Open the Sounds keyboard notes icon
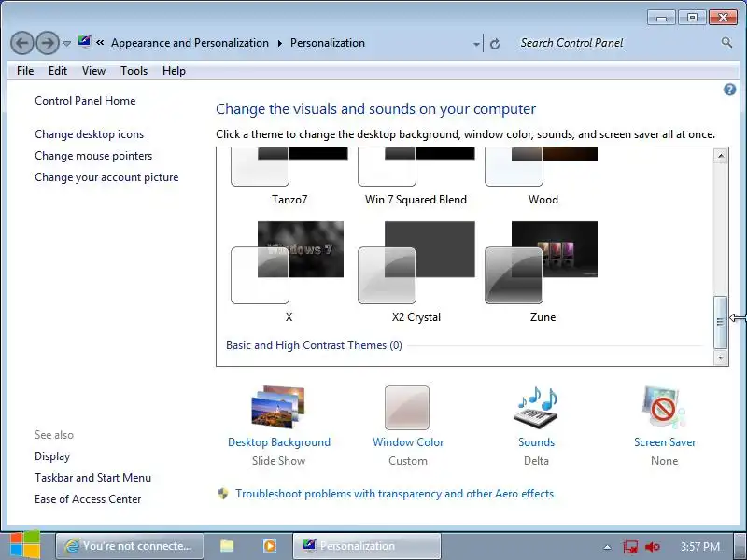This screenshot has height=560, width=747. 536,407
